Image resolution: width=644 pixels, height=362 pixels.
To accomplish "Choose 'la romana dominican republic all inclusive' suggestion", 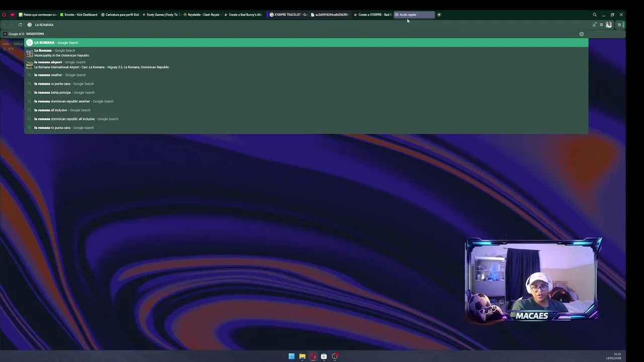I will 306,119.
